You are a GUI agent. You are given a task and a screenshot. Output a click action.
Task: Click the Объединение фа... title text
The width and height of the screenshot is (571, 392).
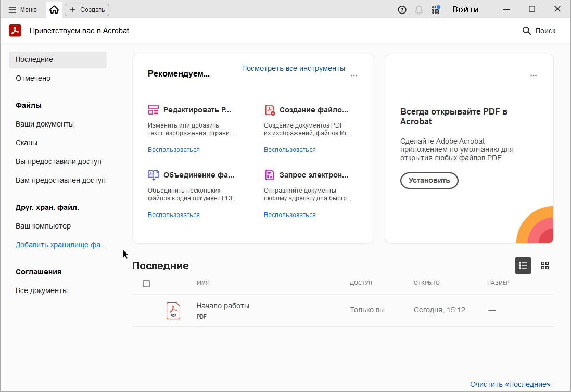pos(198,175)
